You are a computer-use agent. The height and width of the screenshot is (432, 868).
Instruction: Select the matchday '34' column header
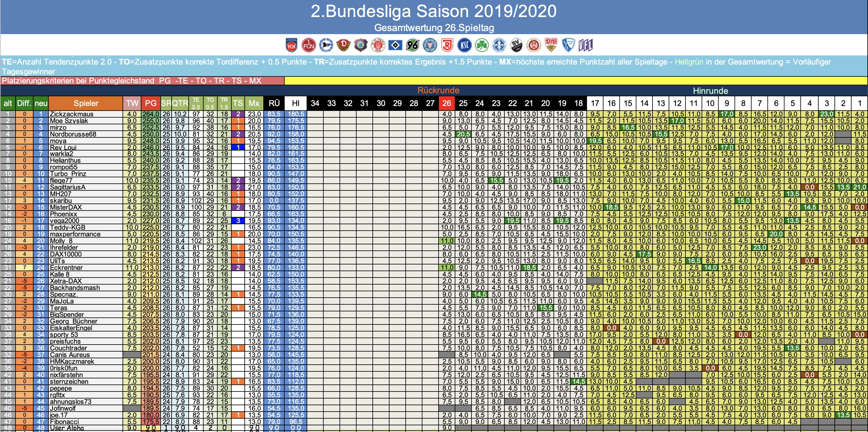(x=315, y=103)
